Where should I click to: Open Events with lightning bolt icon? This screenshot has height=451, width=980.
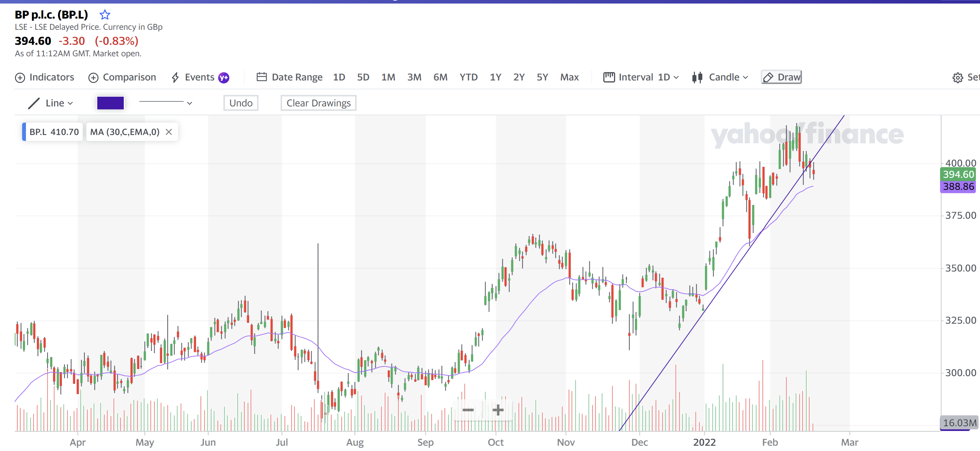(x=193, y=77)
